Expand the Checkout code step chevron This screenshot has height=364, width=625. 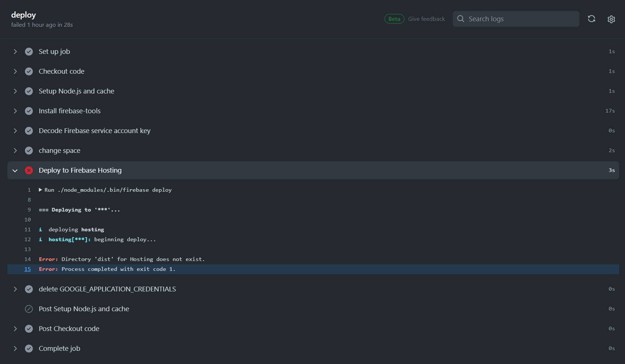15,71
